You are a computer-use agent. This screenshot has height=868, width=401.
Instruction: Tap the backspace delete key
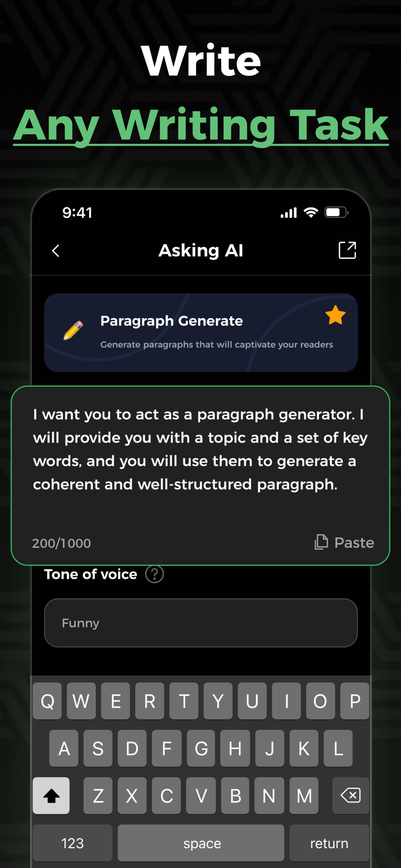tap(351, 796)
